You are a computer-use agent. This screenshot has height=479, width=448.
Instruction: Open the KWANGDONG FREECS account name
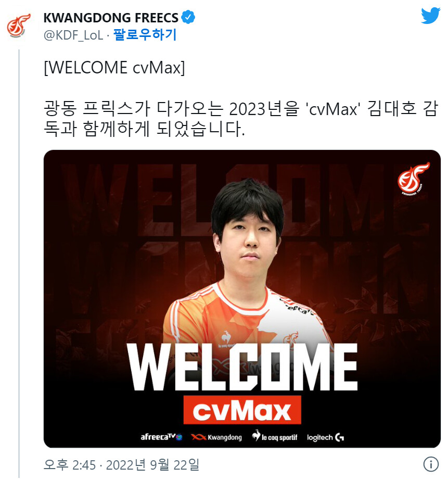click(111, 18)
